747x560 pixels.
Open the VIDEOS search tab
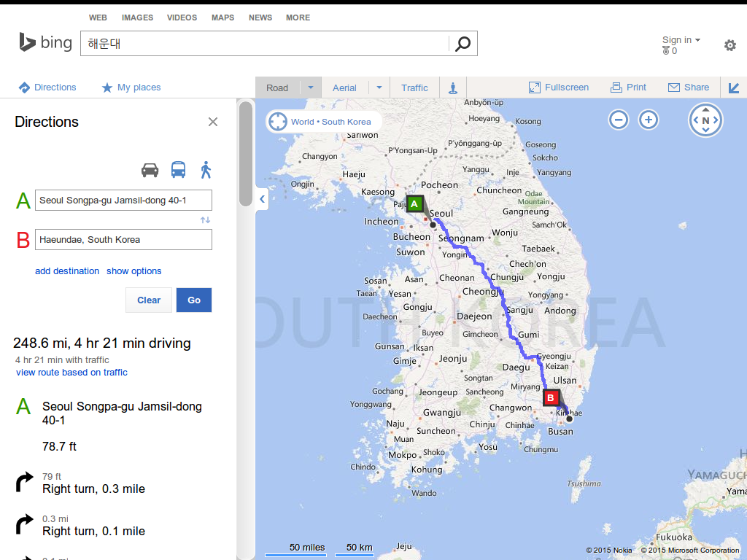tap(182, 17)
